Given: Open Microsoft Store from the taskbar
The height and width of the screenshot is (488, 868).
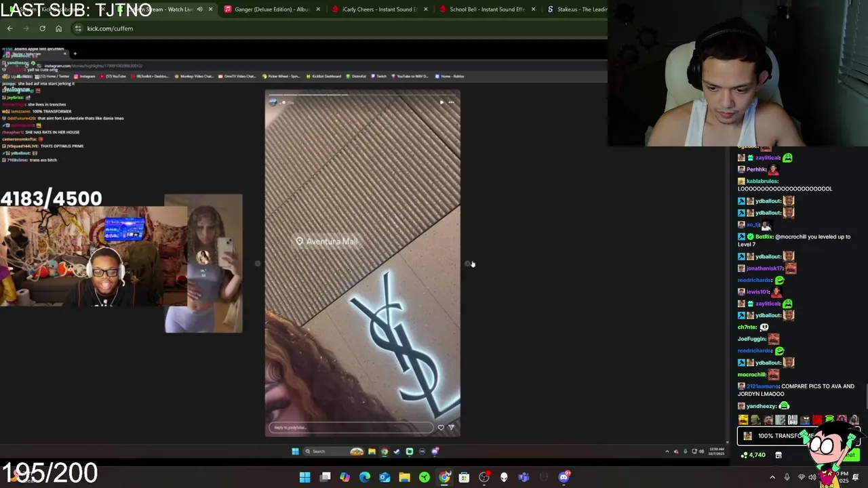Looking at the screenshot, I should coord(464,477).
